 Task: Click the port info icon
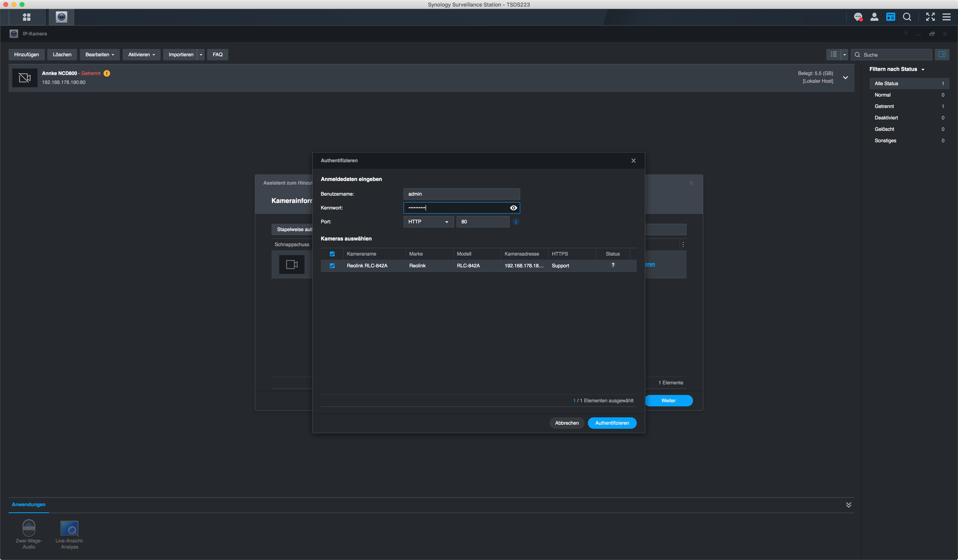pos(515,222)
